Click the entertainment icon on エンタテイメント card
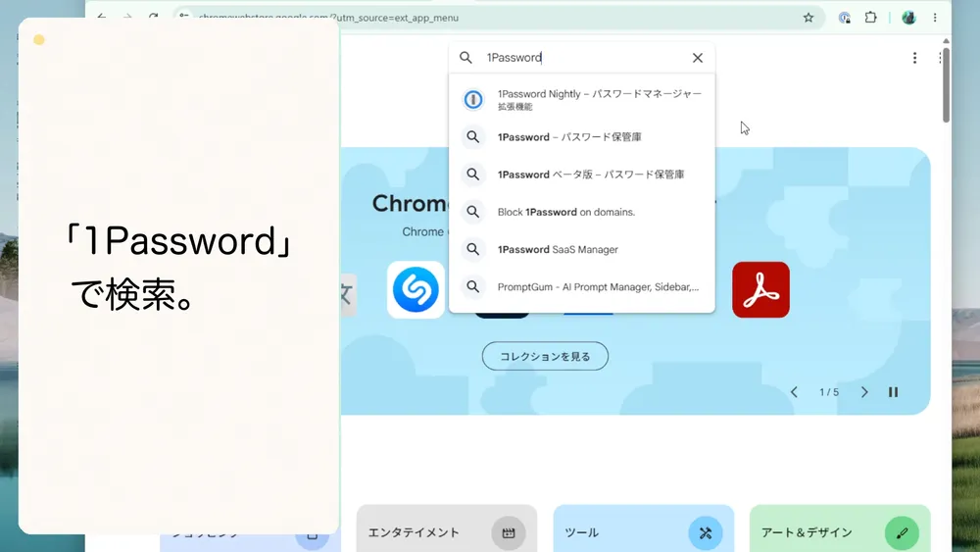 pyautogui.click(x=508, y=532)
